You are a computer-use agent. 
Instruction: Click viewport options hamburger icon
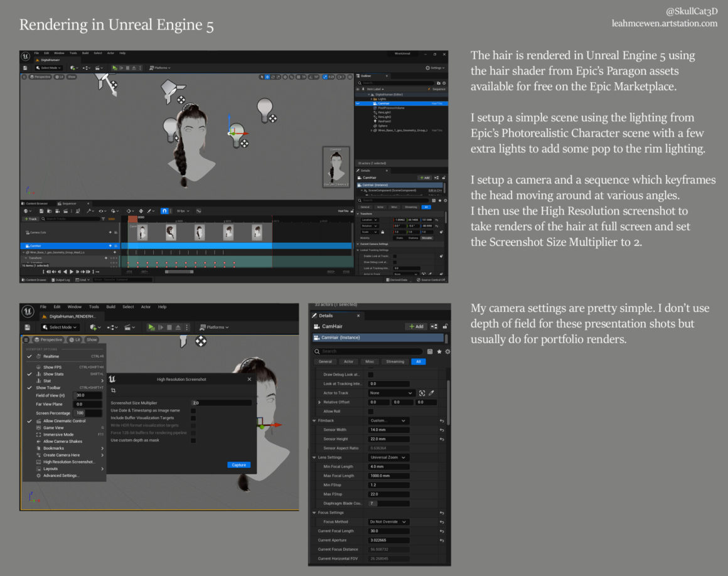[x=26, y=339]
